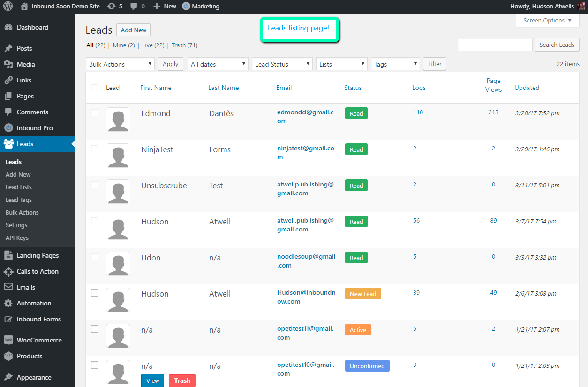The image size is (588, 387).
Task: Click the WooCommerce icon in sidebar
Action: pos(8,340)
